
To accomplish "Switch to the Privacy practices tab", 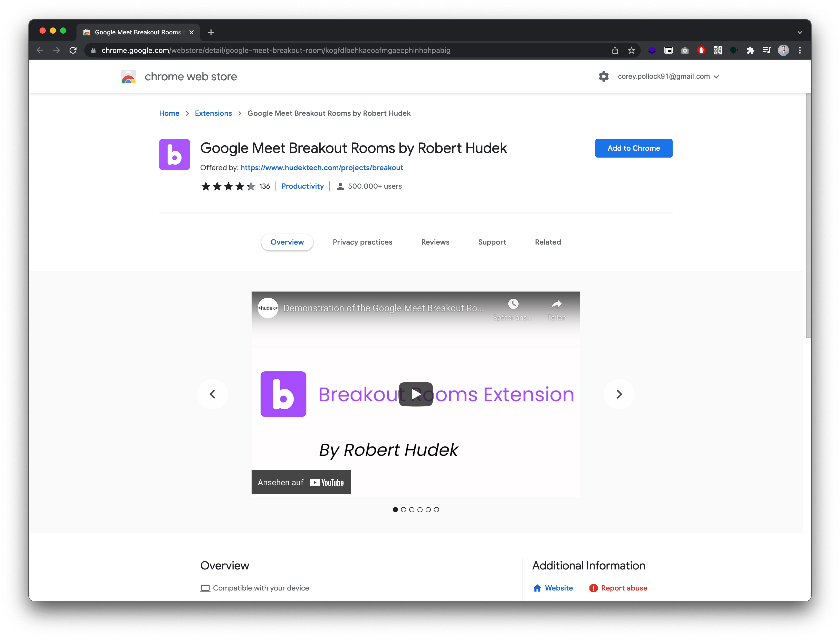I will tap(362, 242).
